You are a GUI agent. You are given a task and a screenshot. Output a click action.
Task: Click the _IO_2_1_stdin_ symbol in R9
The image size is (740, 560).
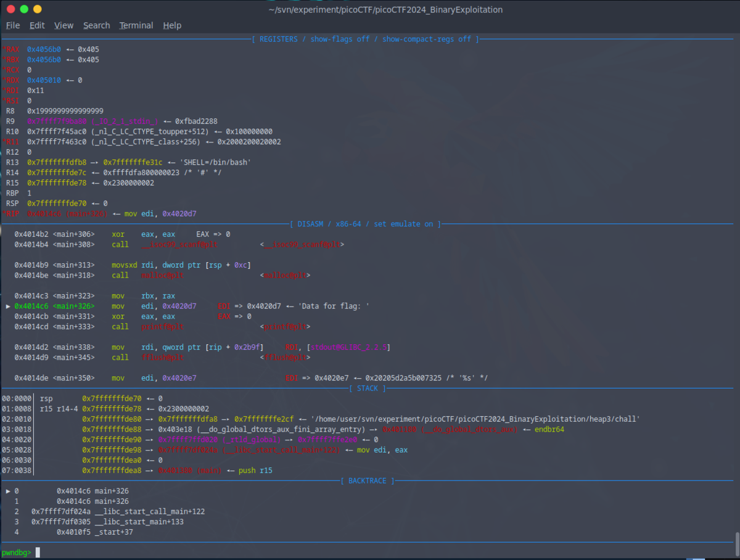tap(124, 121)
